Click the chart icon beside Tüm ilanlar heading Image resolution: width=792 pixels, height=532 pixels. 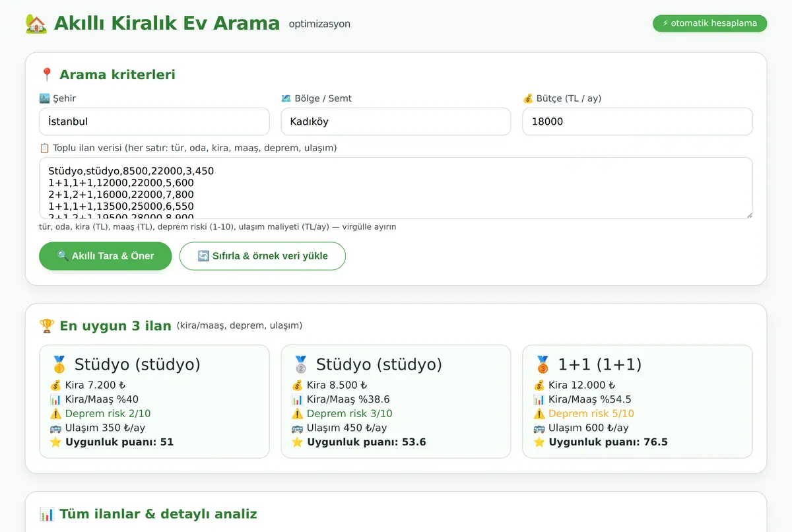point(46,514)
